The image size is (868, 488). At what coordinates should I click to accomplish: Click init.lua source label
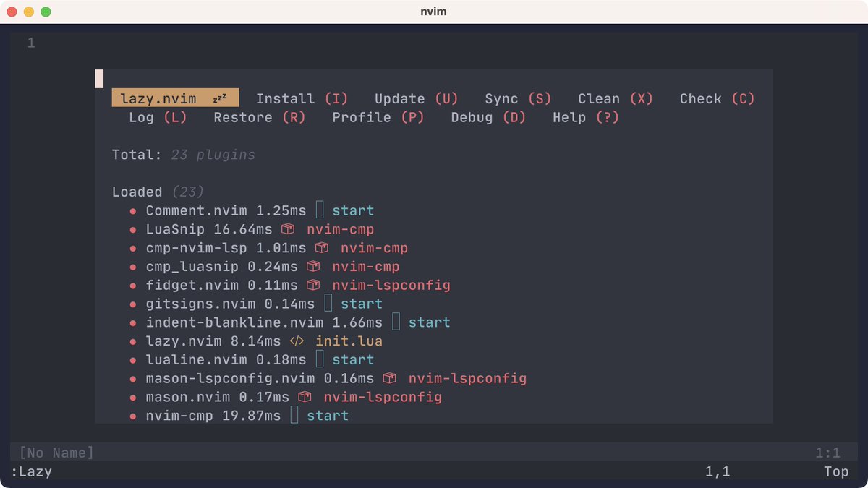pos(349,341)
